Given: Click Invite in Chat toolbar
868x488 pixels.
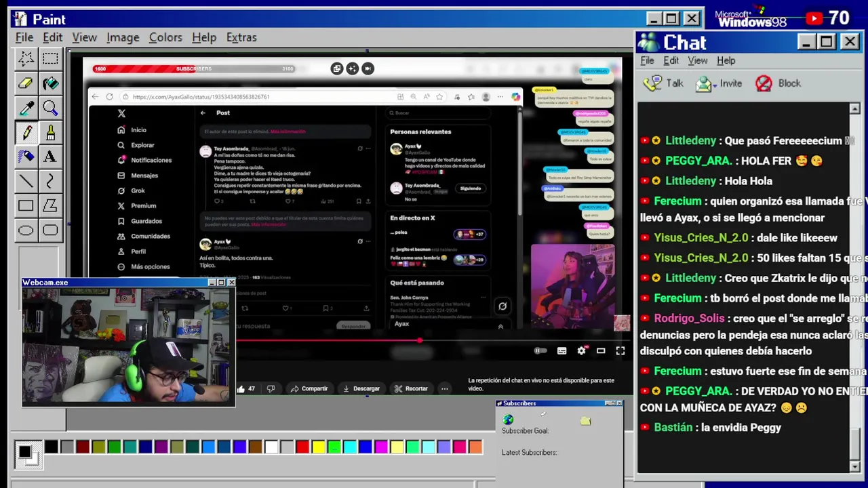Looking at the screenshot, I should (x=719, y=83).
